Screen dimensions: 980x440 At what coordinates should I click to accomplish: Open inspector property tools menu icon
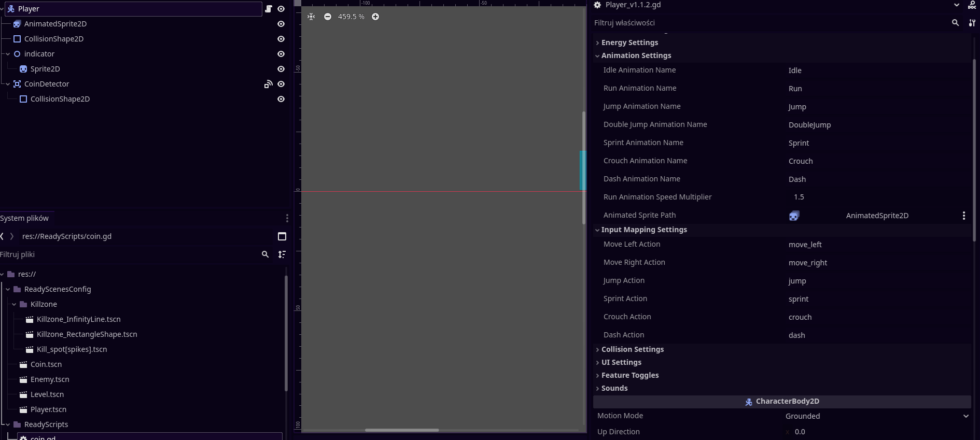click(972, 23)
